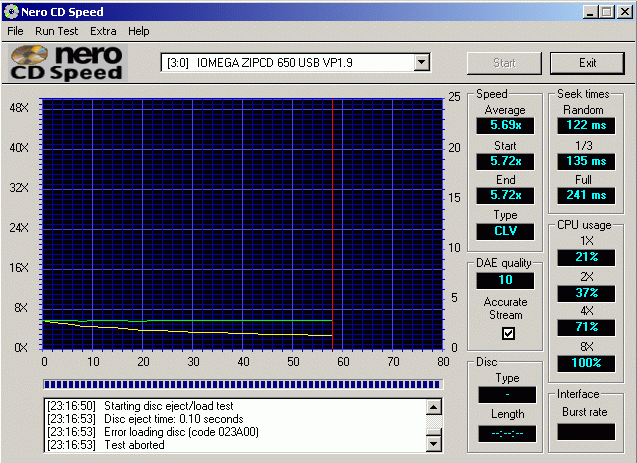Click the Nero CD Speed logo
Viewport: 637px width, 463px height.
pos(68,63)
